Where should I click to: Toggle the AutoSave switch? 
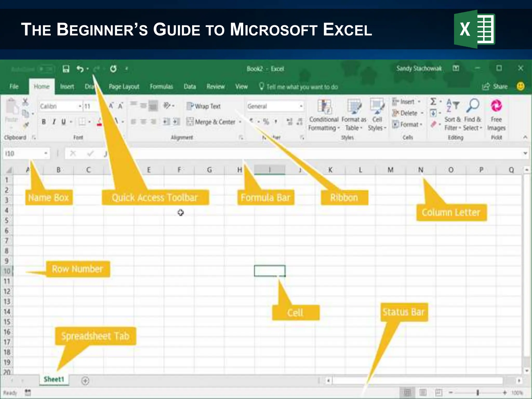click(46, 69)
